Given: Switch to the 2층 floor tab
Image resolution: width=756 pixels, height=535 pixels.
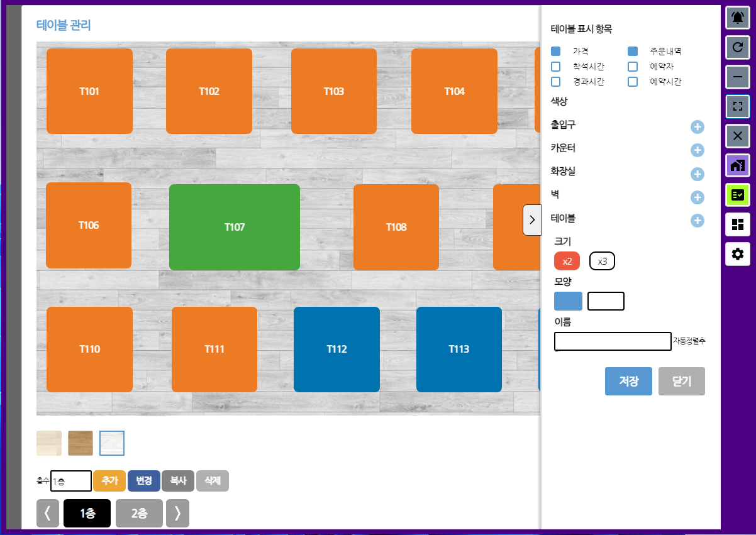Looking at the screenshot, I should (x=139, y=513).
